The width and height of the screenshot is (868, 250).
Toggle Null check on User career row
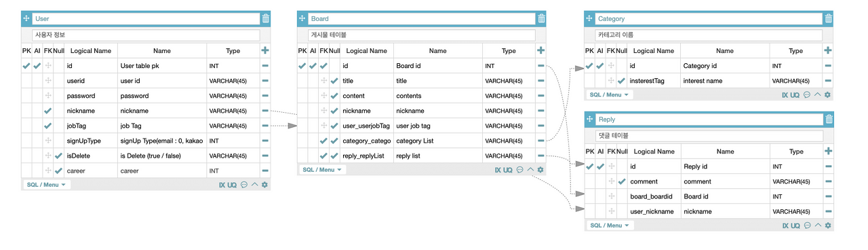[x=58, y=171]
